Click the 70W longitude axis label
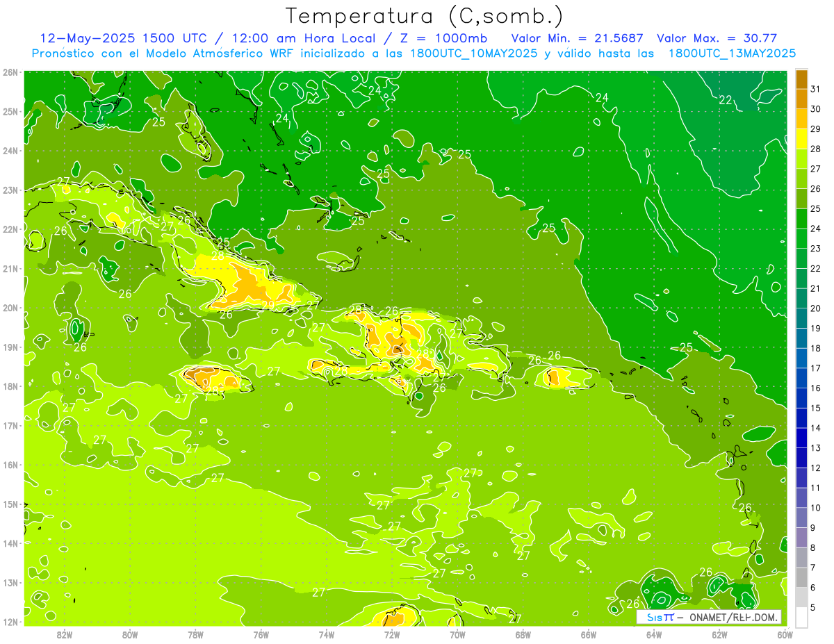The image size is (834, 644). [x=457, y=634]
